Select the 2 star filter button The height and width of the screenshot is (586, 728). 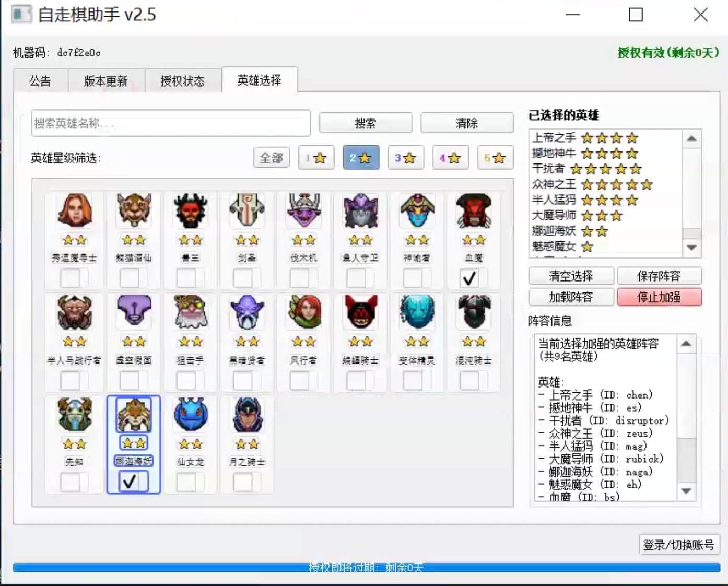click(x=361, y=158)
